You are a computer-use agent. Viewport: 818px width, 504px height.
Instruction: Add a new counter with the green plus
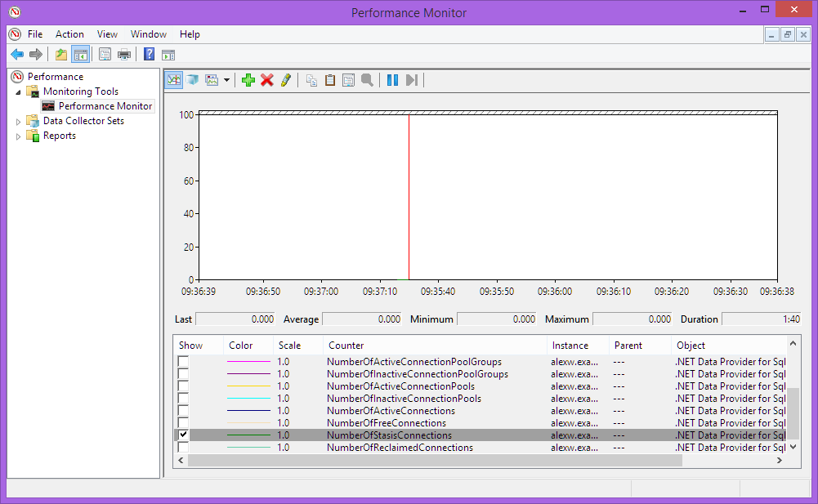[x=248, y=79]
